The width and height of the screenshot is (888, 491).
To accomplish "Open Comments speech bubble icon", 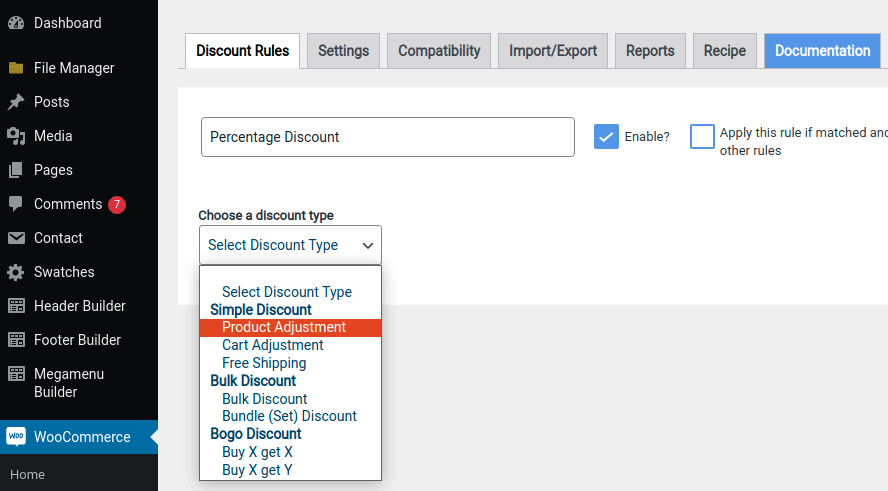I will point(16,204).
